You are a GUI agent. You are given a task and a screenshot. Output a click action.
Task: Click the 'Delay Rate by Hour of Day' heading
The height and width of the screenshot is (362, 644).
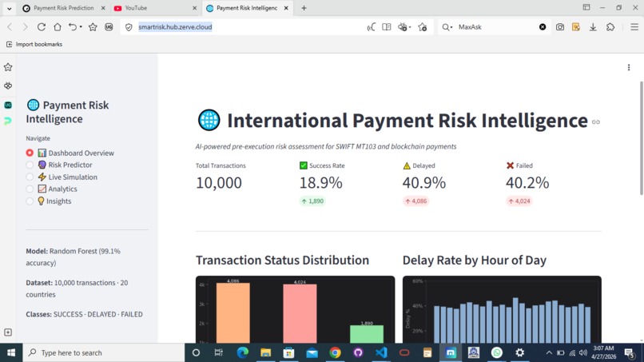pyautogui.click(x=475, y=260)
